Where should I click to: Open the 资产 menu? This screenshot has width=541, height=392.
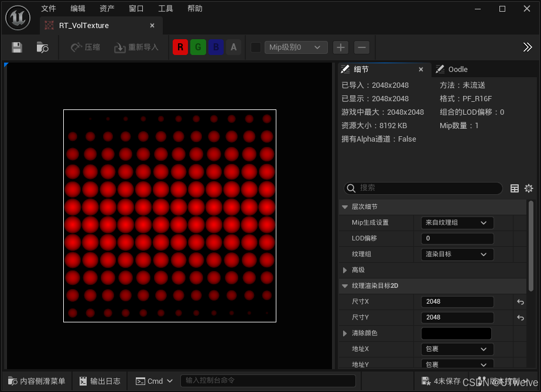107,8
